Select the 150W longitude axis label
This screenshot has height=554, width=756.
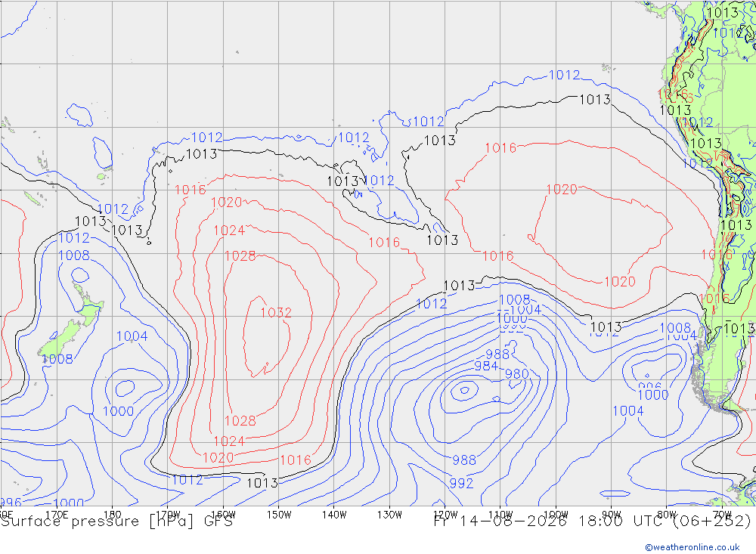(279, 515)
